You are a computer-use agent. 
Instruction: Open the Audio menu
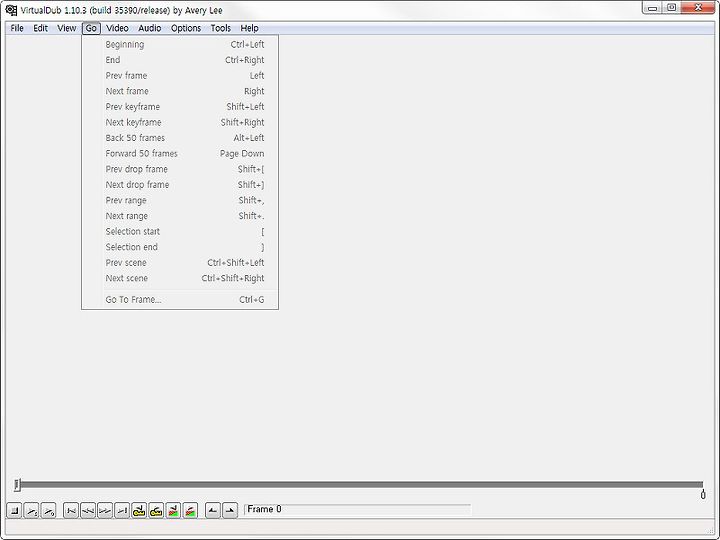pos(150,28)
